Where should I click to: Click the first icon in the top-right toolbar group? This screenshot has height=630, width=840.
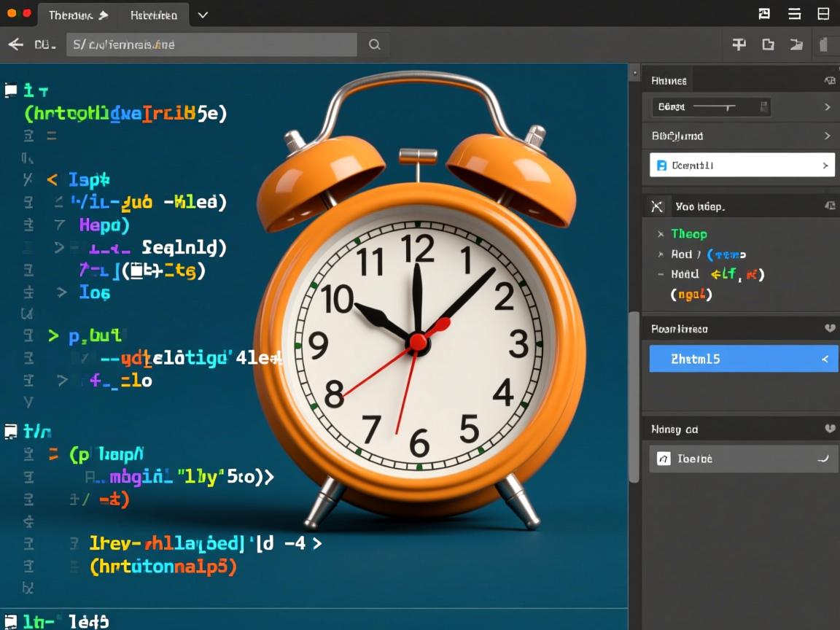tap(739, 44)
